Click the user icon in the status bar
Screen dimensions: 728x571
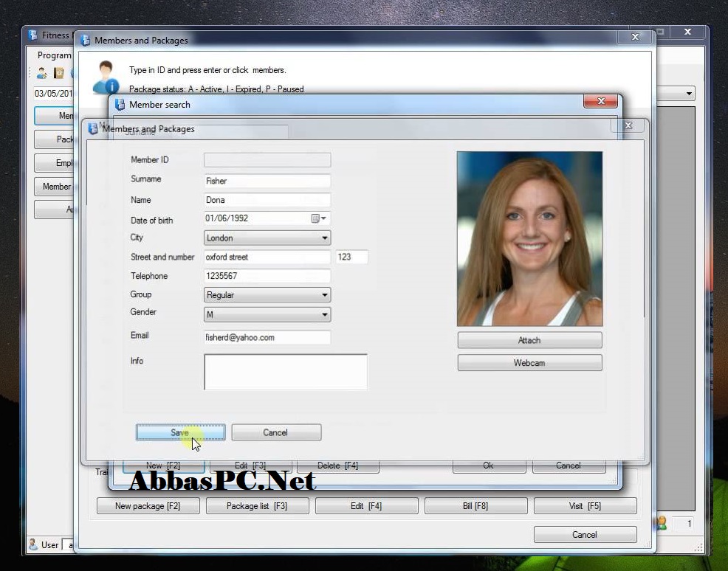click(33, 544)
